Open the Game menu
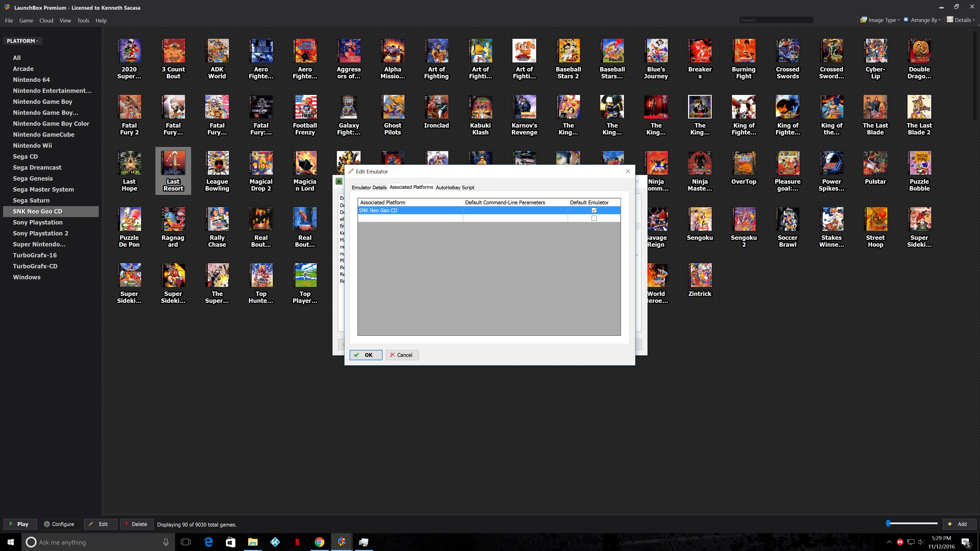 pos(26,20)
